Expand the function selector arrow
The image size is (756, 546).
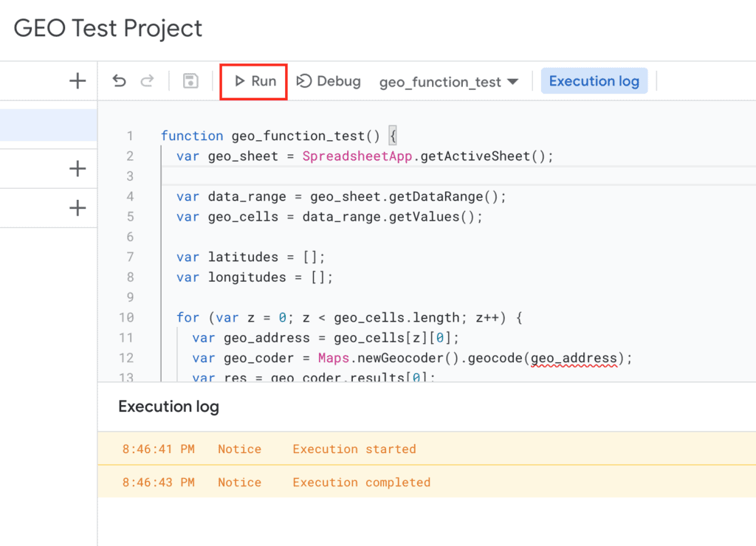point(513,82)
